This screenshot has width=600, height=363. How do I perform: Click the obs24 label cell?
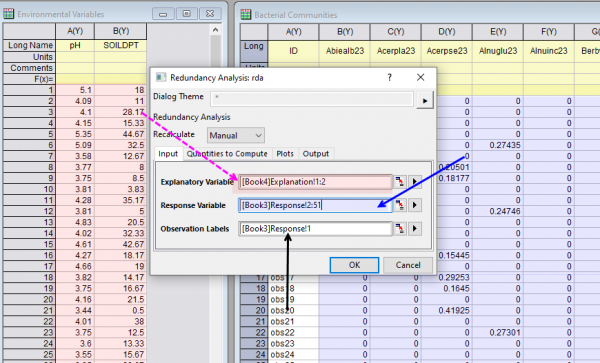pyautogui.click(x=293, y=355)
